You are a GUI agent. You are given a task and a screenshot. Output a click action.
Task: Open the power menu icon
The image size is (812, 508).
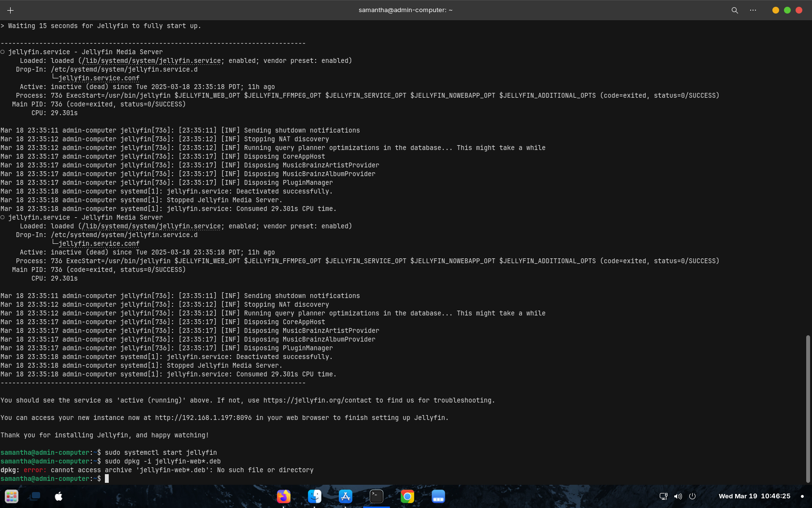(x=692, y=496)
